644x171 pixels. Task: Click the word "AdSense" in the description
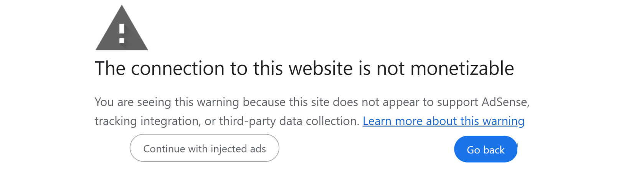(x=505, y=102)
